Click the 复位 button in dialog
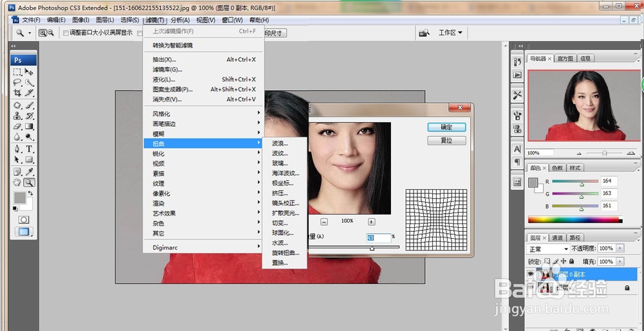The height and width of the screenshot is (331, 644). click(x=446, y=140)
